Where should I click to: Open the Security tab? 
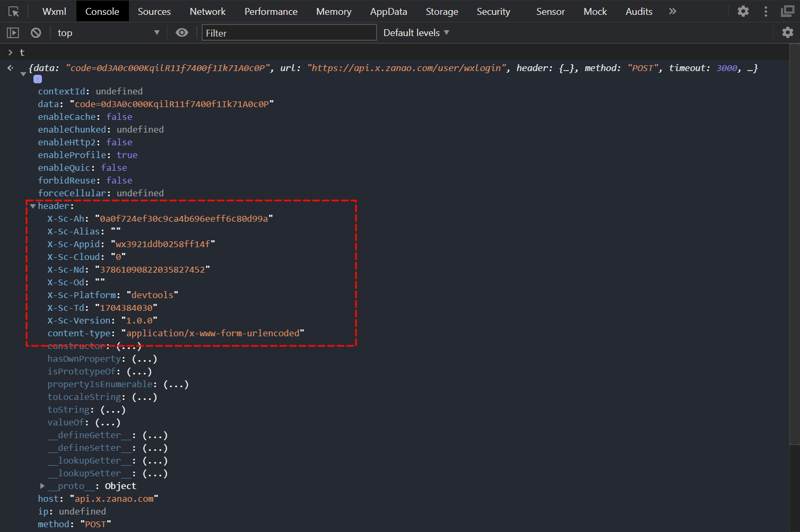(x=493, y=11)
